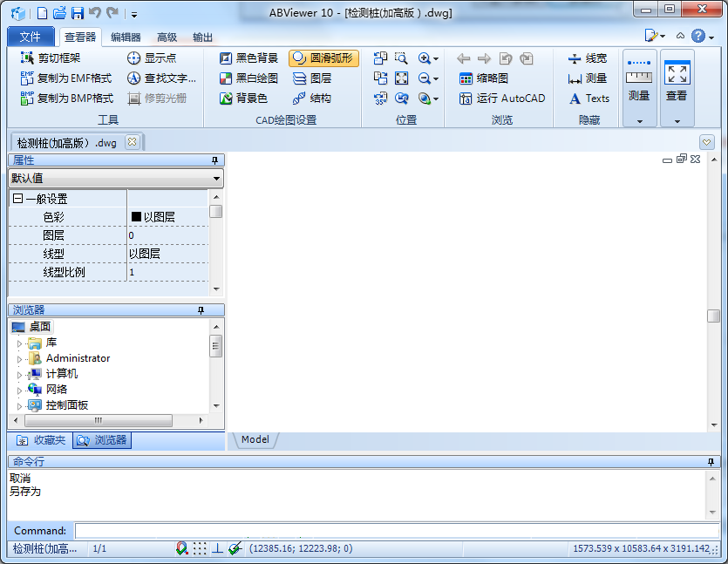Open the help icon

tap(698, 36)
